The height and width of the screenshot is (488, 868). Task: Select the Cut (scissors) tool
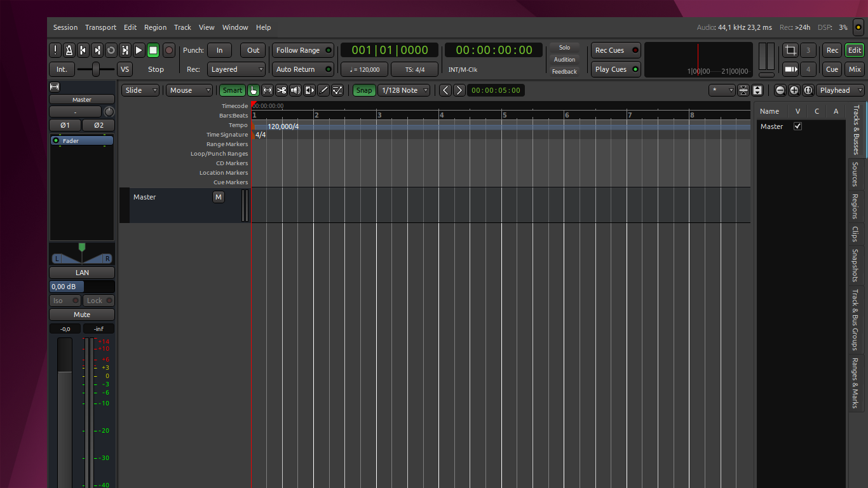click(x=281, y=90)
